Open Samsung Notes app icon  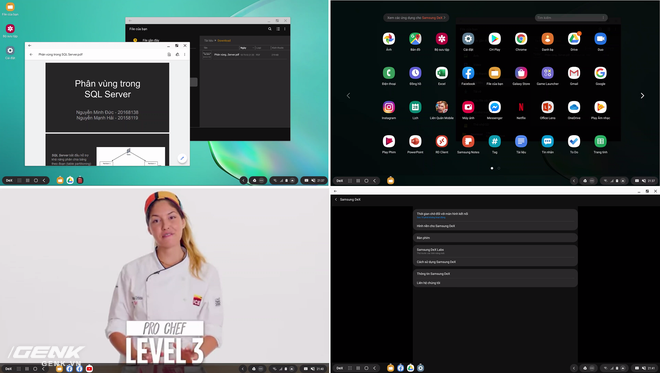tap(468, 141)
